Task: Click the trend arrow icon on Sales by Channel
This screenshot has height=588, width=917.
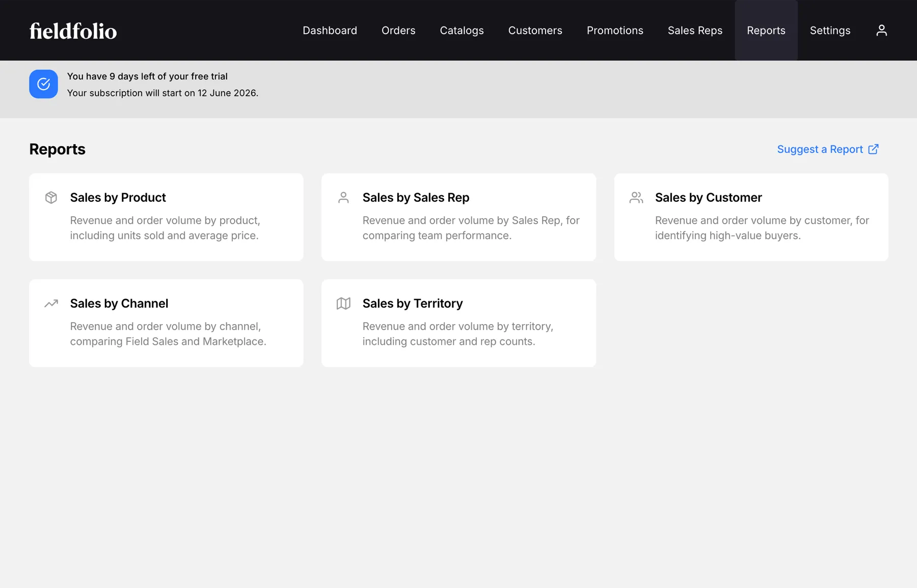Action: tap(51, 304)
